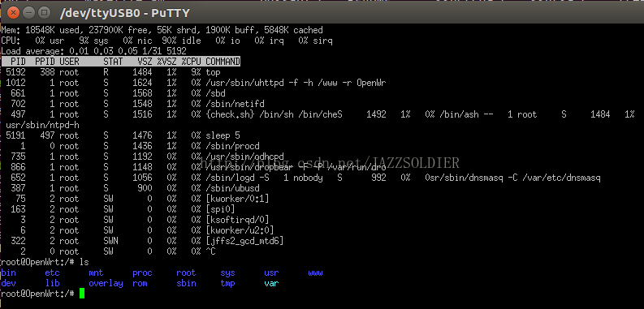Click the 'lib' directory in ls output
644x309 pixels.
pos(53,283)
